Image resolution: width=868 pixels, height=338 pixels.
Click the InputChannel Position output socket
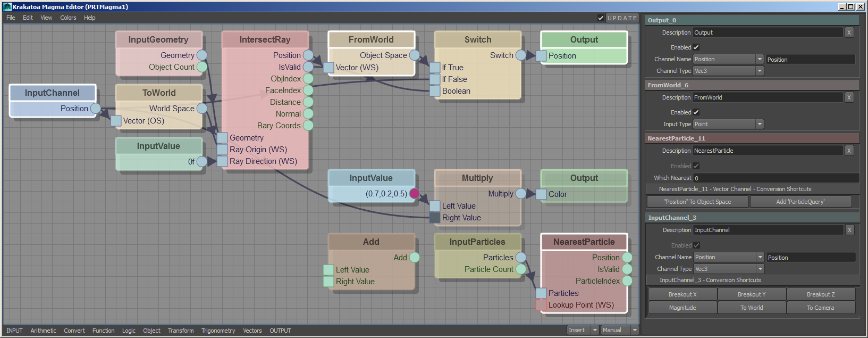point(96,108)
